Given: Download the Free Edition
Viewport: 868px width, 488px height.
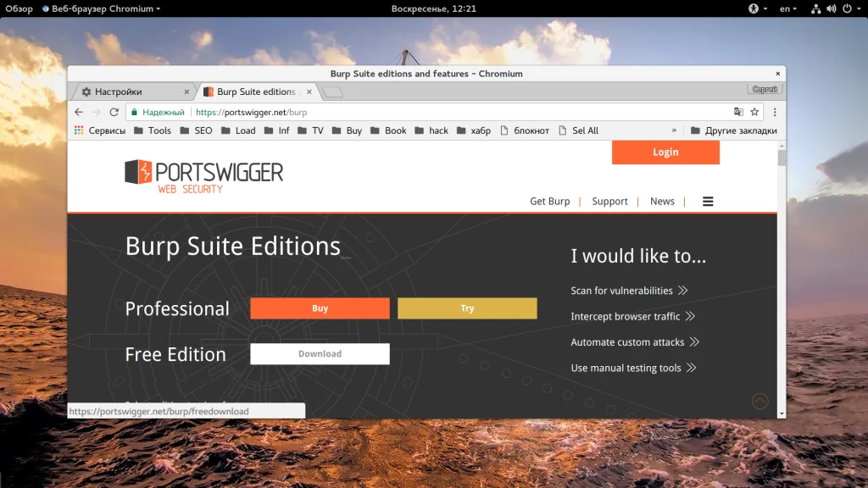Looking at the screenshot, I should coord(320,353).
